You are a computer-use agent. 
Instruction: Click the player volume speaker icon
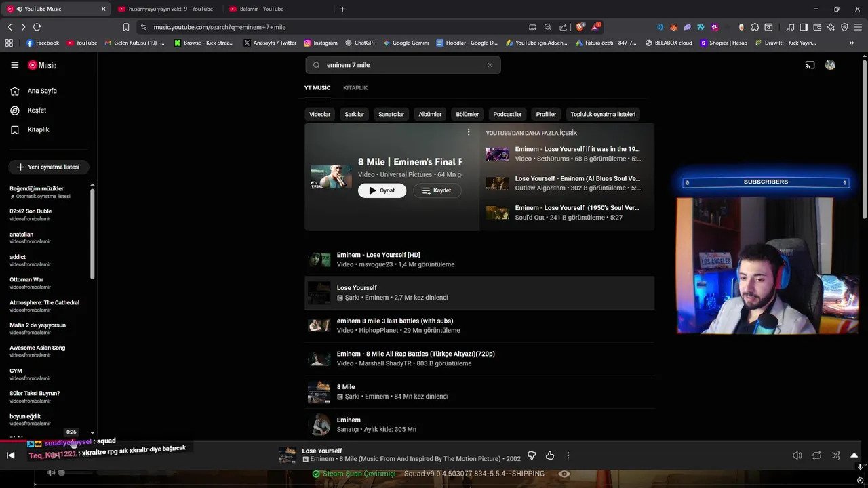click(x=797, y=455)
